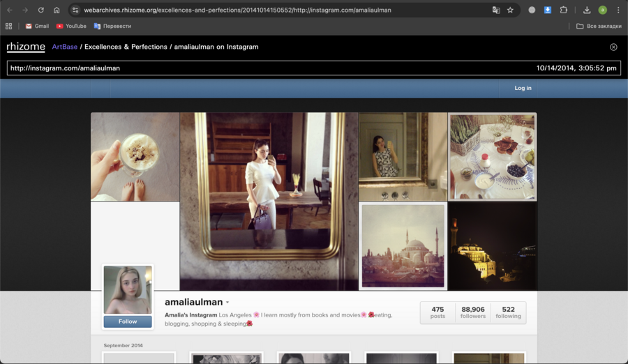Open the All Bookmarks folder
Viewport: 628px width, 364px height.
click(x=597, y=26)
